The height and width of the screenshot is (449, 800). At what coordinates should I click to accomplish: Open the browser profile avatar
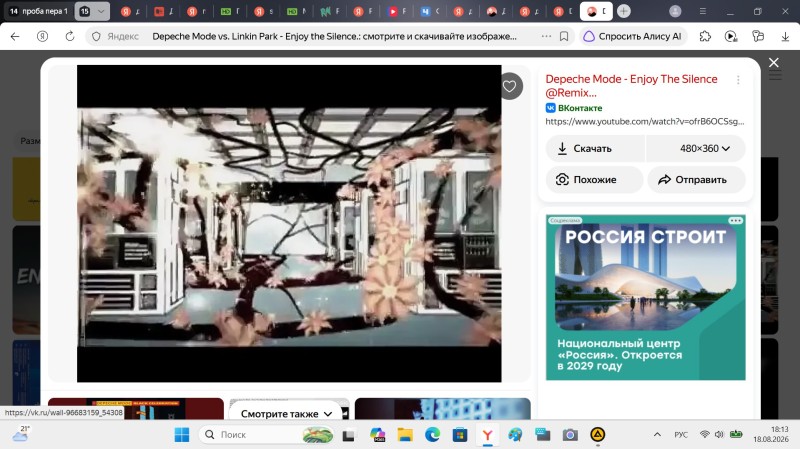pos(675,11)
